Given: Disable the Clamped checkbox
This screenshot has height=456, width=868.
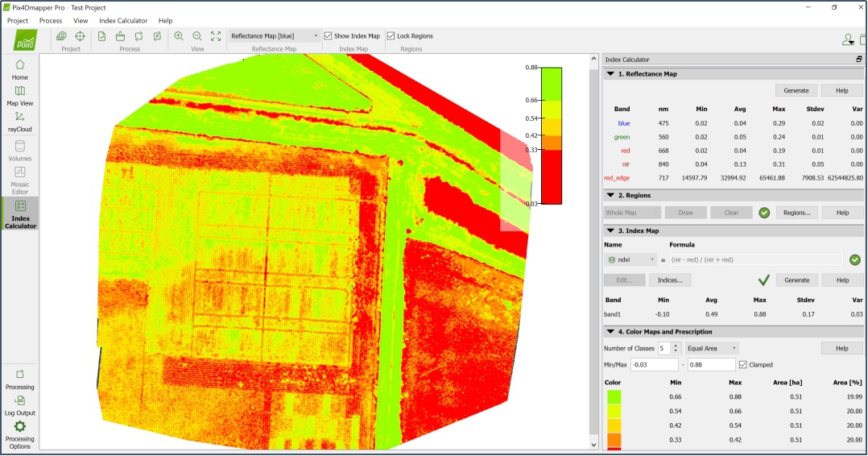Looking at the screenshot, I should coord(743,365).
